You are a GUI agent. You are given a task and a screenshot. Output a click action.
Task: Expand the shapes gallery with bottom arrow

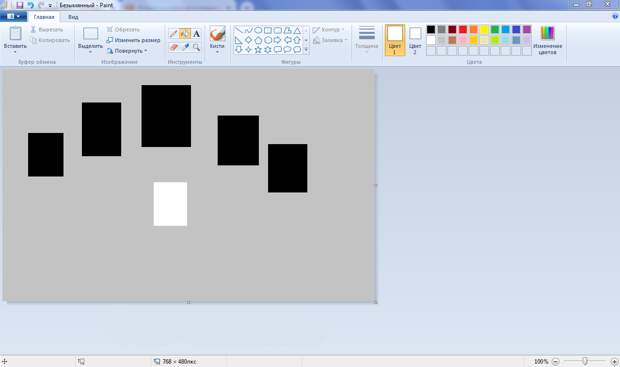(306, 50)
